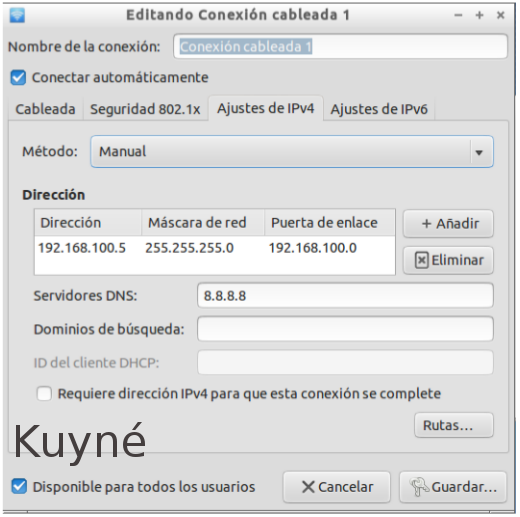This screenshot has width=520, height=517.
Task: Select the Ajustes de IPv4 tab
Action: pos(266,108)
